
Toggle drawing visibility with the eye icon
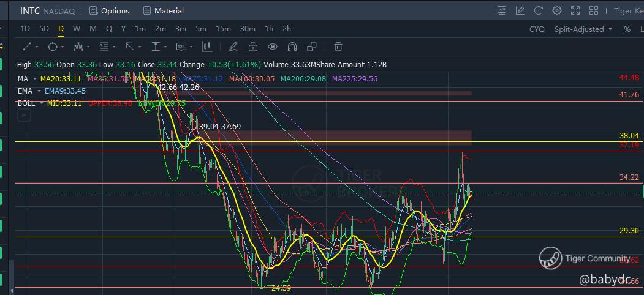(273, 47)
